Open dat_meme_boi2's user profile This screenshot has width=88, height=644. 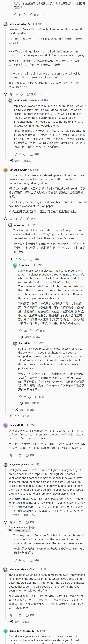18,465
